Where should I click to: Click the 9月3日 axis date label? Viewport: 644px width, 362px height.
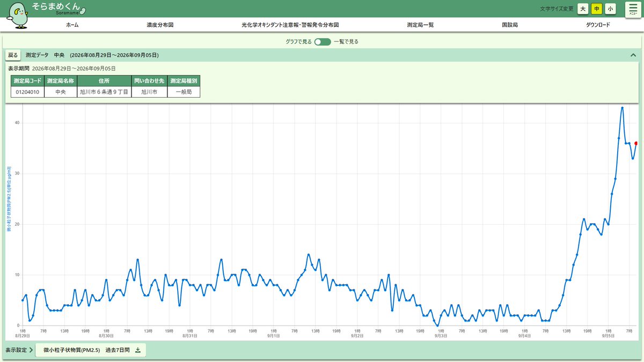coord(441,335)
